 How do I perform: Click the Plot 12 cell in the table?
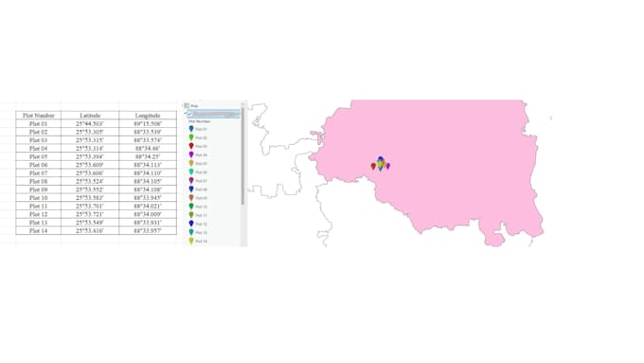coord(39,214)
